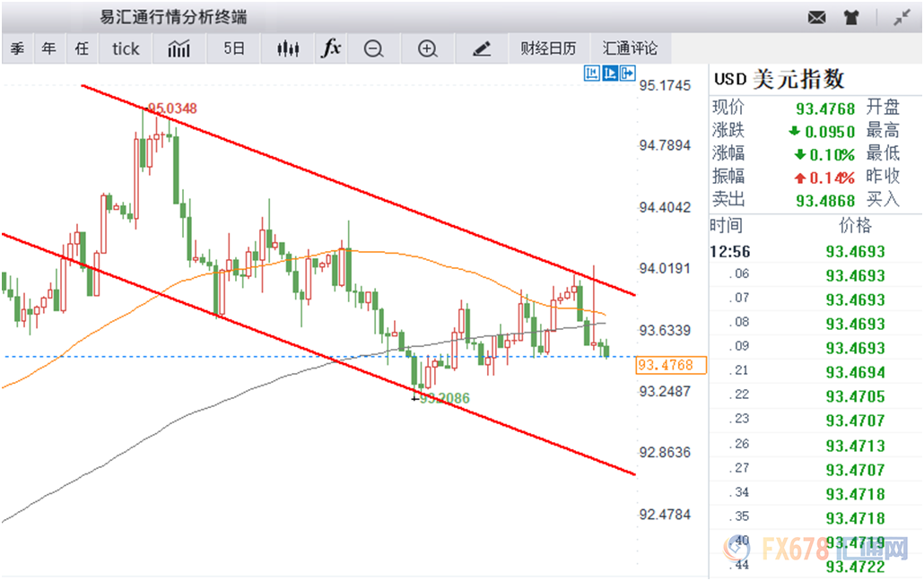The image size is (924, 581).
Task: Zoom out the chart with minus magnifier
Action: pyautogui.click(x=374, y=49)
